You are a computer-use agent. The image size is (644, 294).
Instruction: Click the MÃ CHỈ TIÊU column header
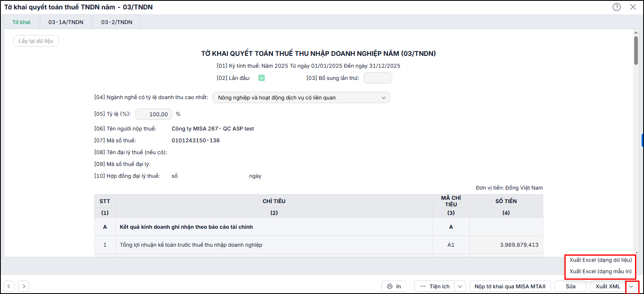(451, 201)
